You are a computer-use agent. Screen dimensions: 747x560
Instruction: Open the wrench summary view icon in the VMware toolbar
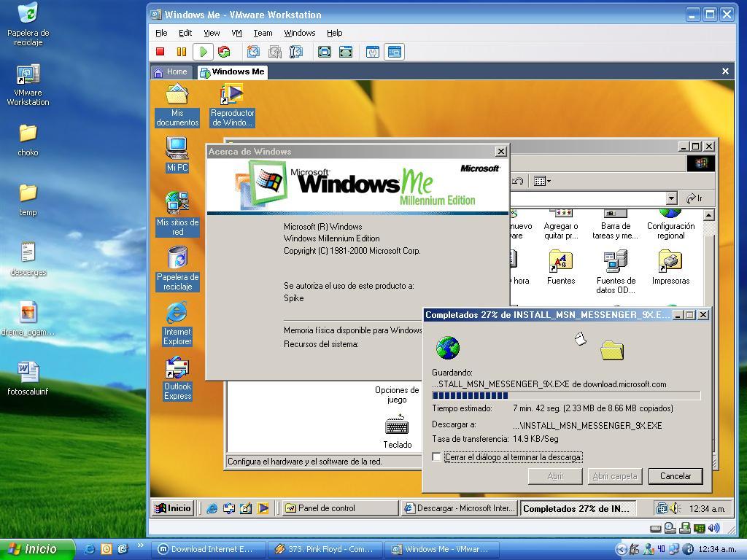tap(373, 52)
